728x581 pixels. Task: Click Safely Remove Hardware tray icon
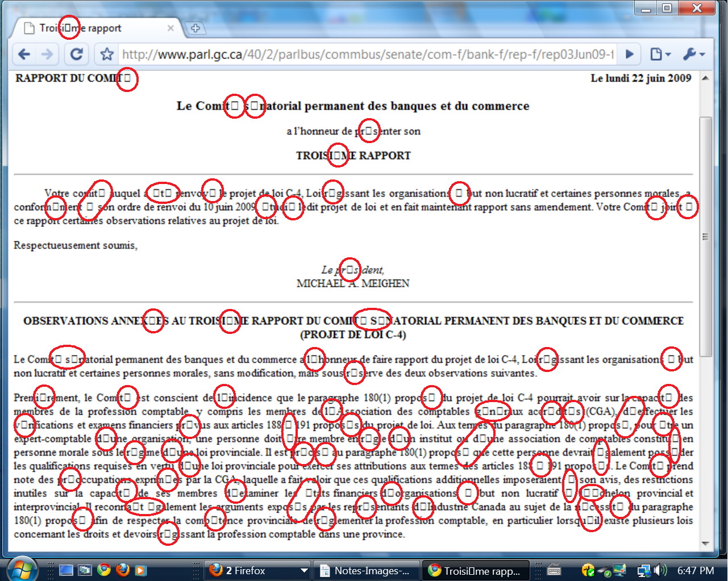point(604,570)
